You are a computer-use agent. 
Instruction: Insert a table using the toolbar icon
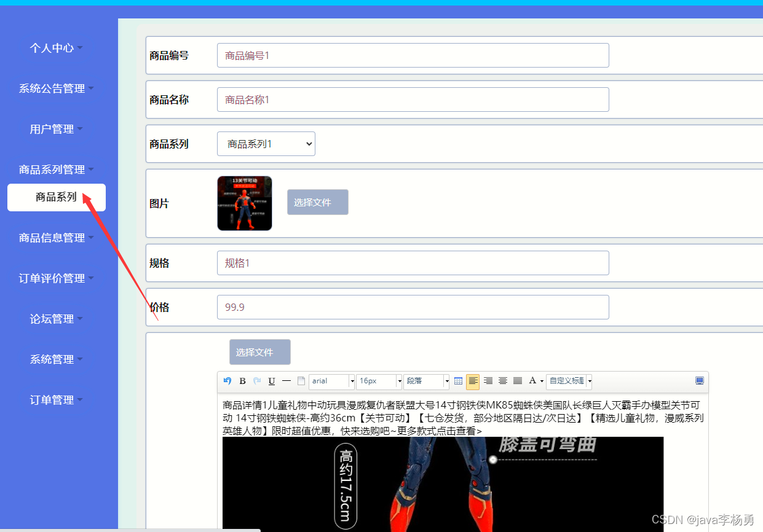click(x=458, y=381)
